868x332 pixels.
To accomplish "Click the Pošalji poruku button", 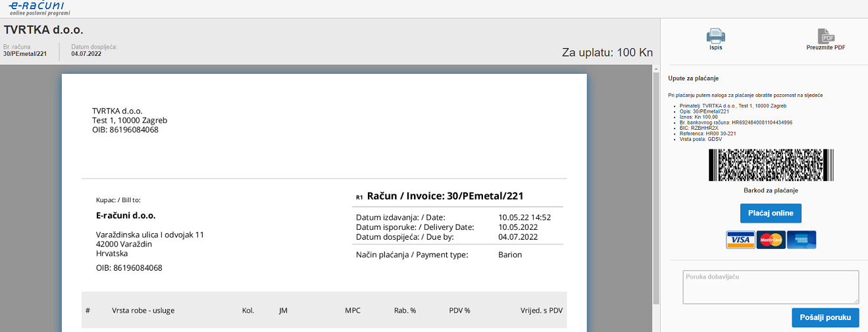I will tap(825, 318).
